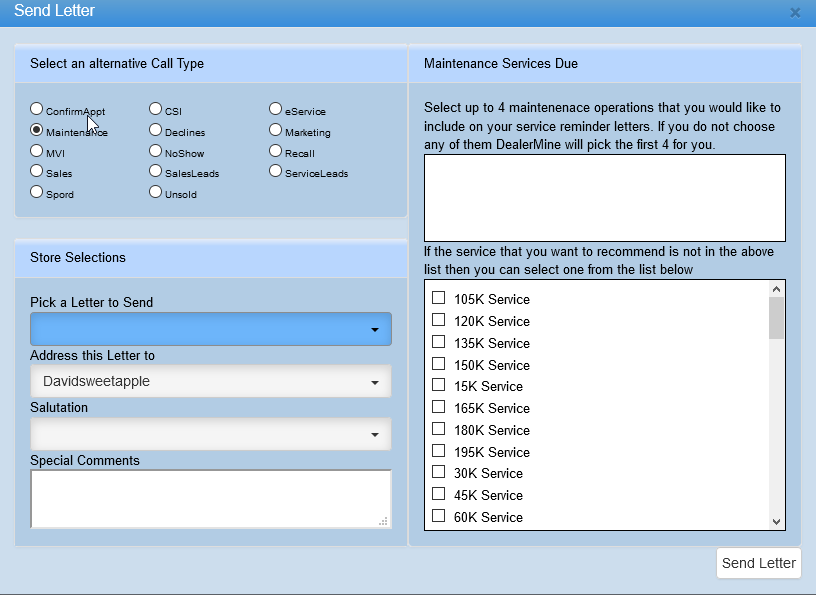Screen dimensions: 816x595
Task: Click inside the Special Comments text box
Action: click(x=210, y=498)
